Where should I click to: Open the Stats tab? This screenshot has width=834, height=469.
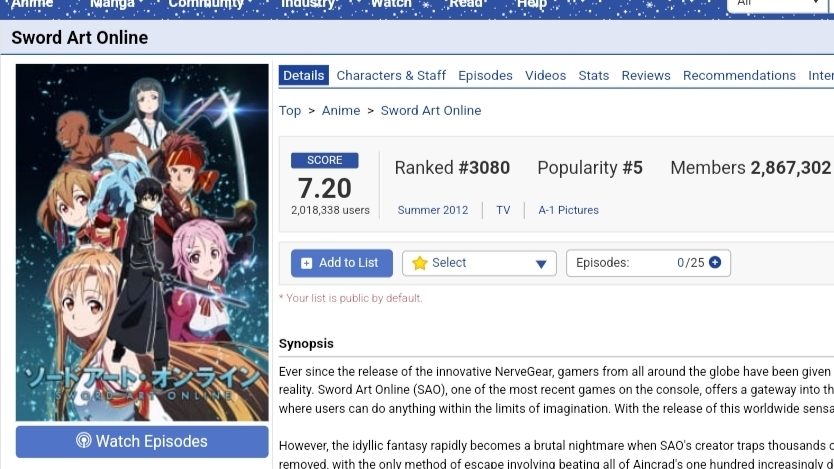pyautogui.click(x=594, y=76)
